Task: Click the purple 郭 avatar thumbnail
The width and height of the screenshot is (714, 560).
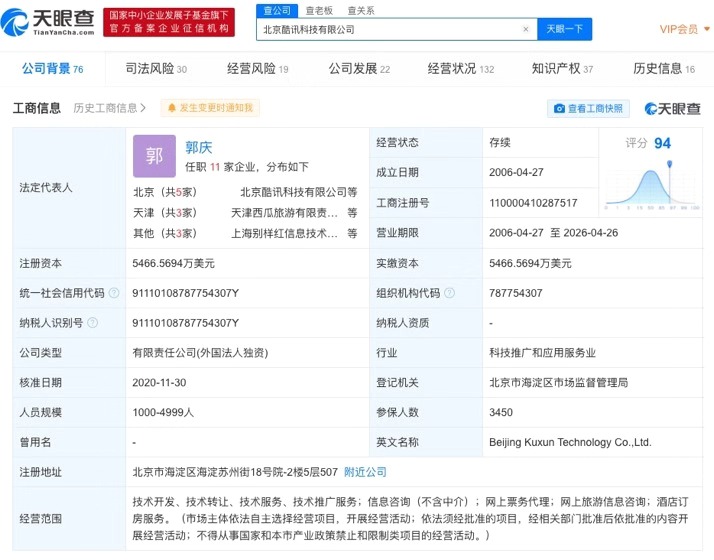Action: coord(154,156)
